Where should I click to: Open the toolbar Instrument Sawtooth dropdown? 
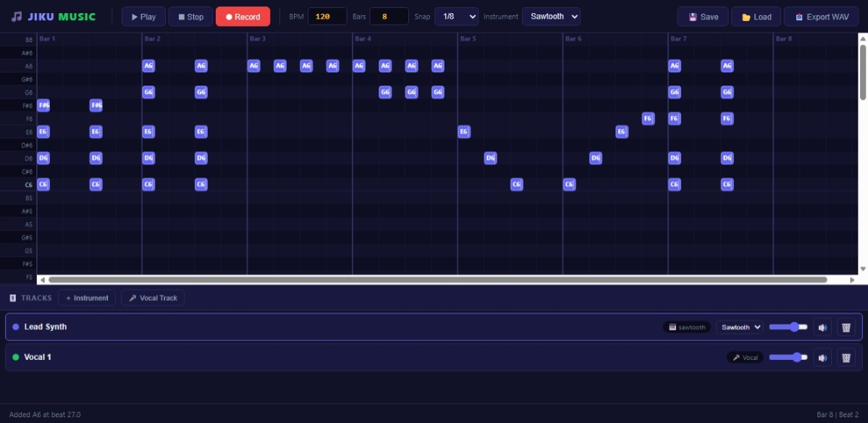tap(550, 17)
